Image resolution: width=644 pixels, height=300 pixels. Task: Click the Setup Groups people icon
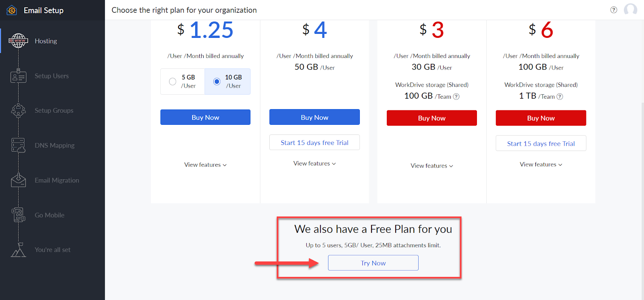click(x=19, y=110)
